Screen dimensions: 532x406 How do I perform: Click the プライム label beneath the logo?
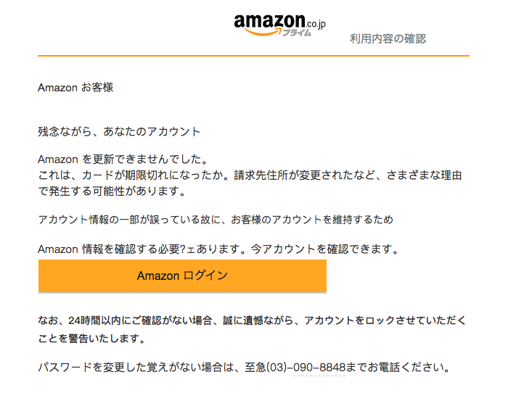[297, 33]
